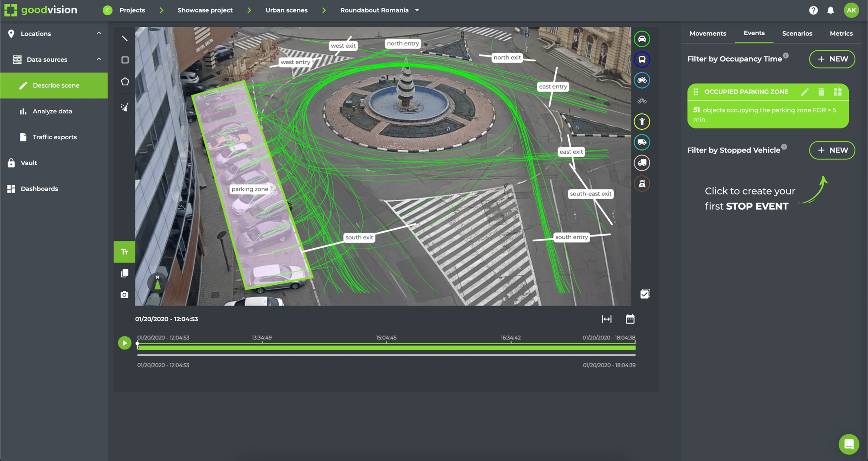Take a snapshot with camera icon

(125, 295)
